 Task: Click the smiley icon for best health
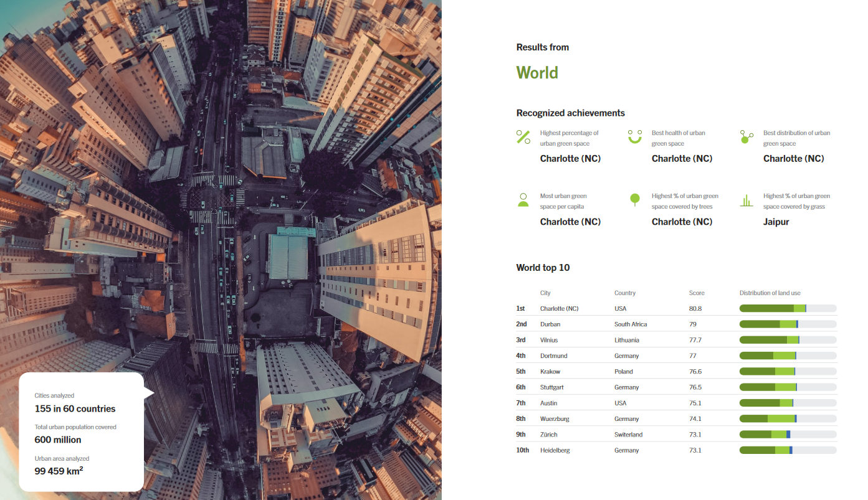pos(634,137)
